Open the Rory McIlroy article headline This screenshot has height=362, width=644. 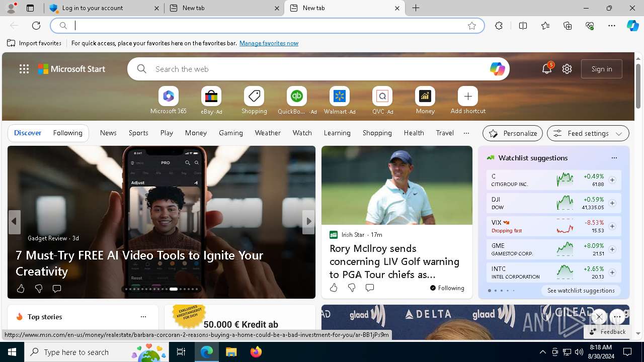[394, 261]
